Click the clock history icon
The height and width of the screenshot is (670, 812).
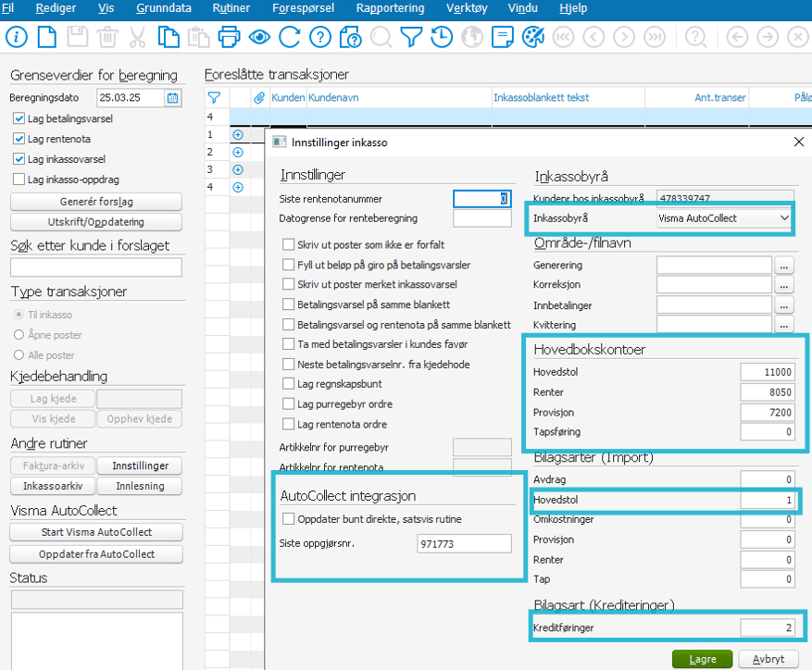(x=442, y=37)
